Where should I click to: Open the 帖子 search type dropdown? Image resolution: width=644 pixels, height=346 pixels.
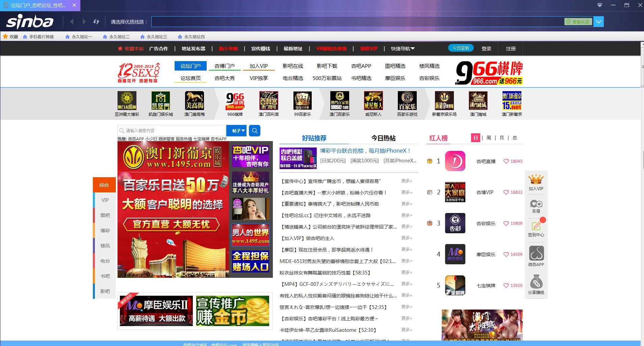coord(236,131)
